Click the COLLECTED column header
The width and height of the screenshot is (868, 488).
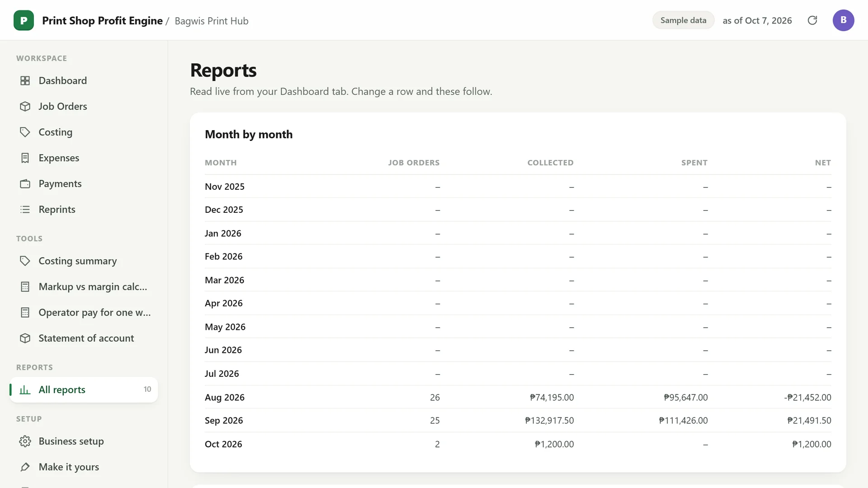[x=550, y=163]
